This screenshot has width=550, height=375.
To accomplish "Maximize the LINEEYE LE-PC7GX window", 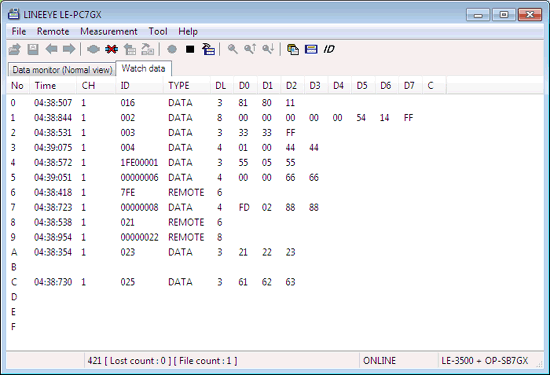I will (504, 15).
